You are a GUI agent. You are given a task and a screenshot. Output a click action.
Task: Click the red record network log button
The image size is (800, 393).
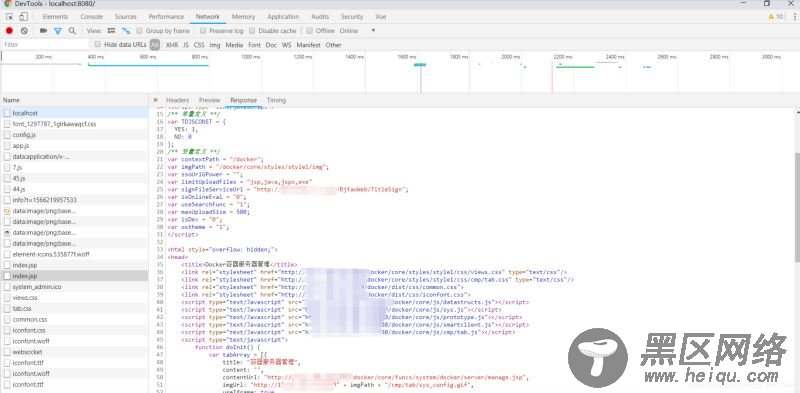pos(9,31)
